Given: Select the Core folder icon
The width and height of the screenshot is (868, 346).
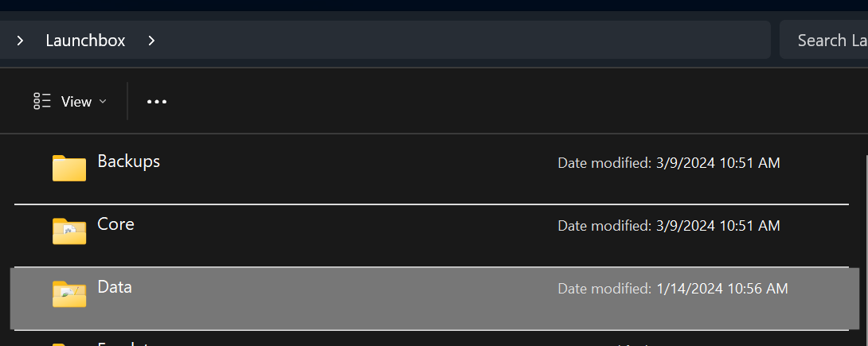Looking at the screenshot, I should [x=69, y=231].
